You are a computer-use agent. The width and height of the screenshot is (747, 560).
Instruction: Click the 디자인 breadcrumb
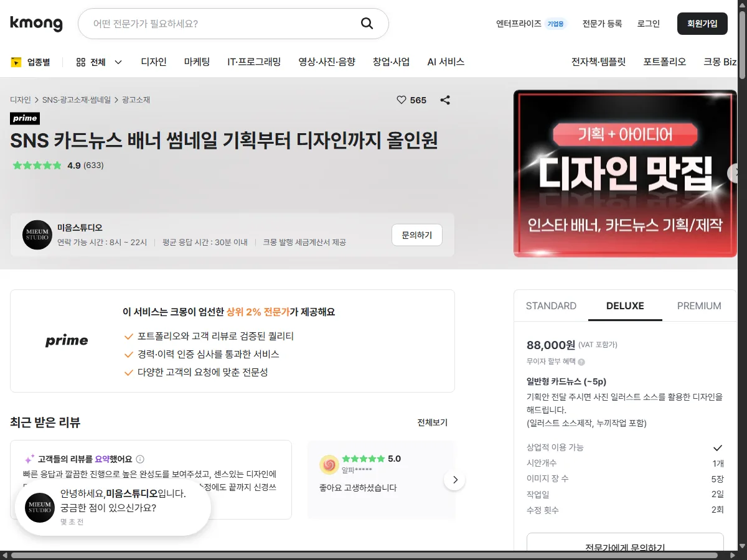[x=21, y=100]
